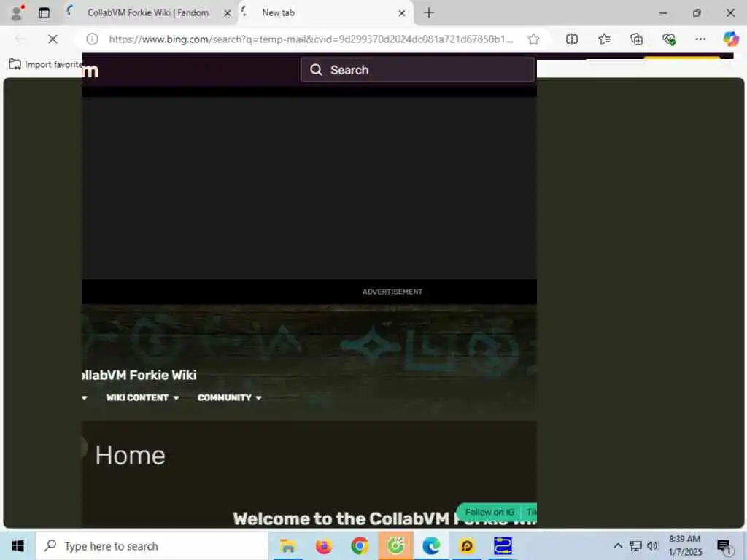Stop loading the page
The image size is (747, 560).
(x=53, y=39)
